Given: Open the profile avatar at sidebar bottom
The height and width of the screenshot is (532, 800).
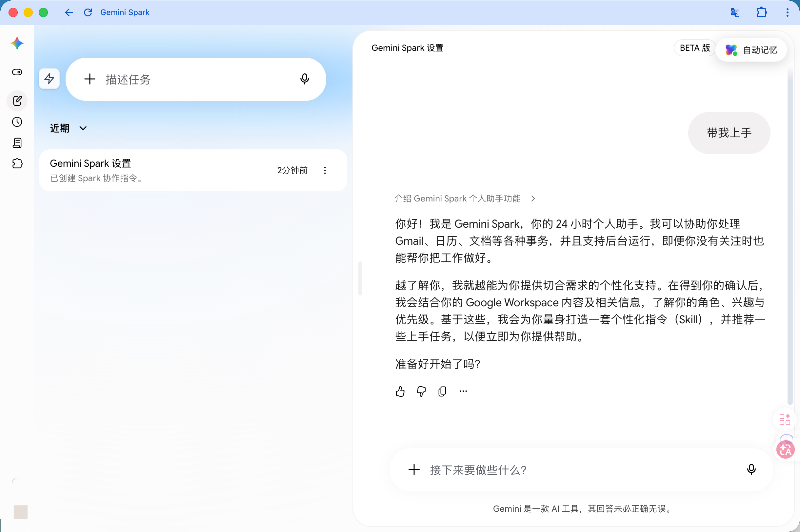Looking at the screenshot, I should click(20, 512).
